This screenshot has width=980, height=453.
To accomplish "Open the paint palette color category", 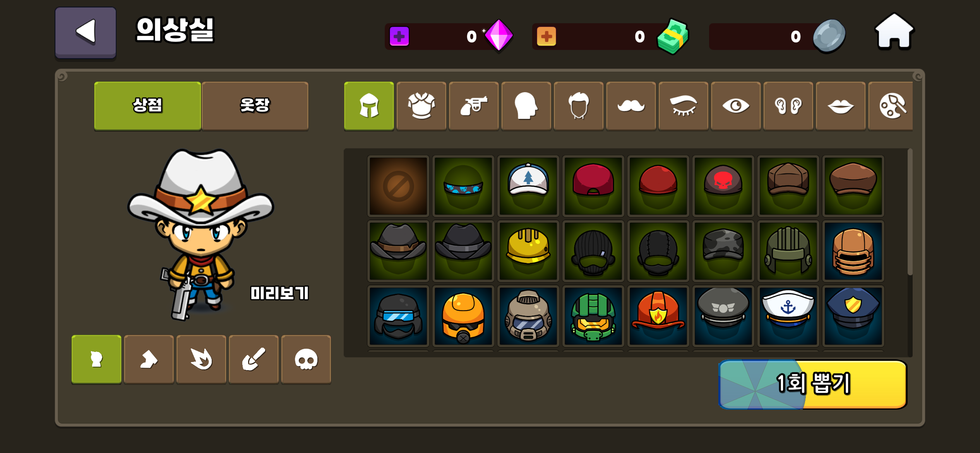I will [891, 106].
